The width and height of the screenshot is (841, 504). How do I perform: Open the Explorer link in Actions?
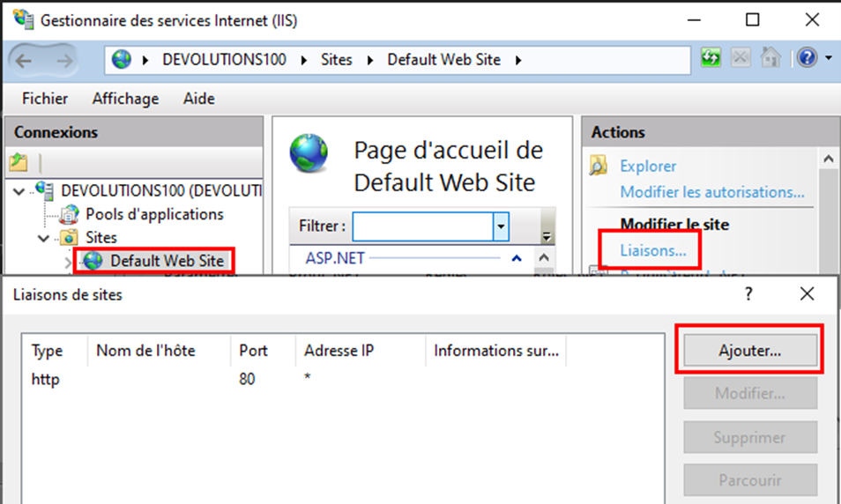(648, 167)
